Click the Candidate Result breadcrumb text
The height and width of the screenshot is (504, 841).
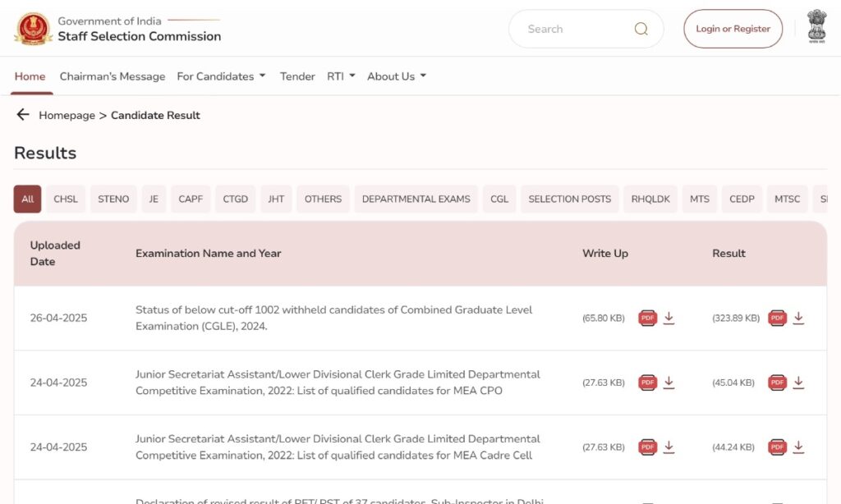click(x=155, y=115)
